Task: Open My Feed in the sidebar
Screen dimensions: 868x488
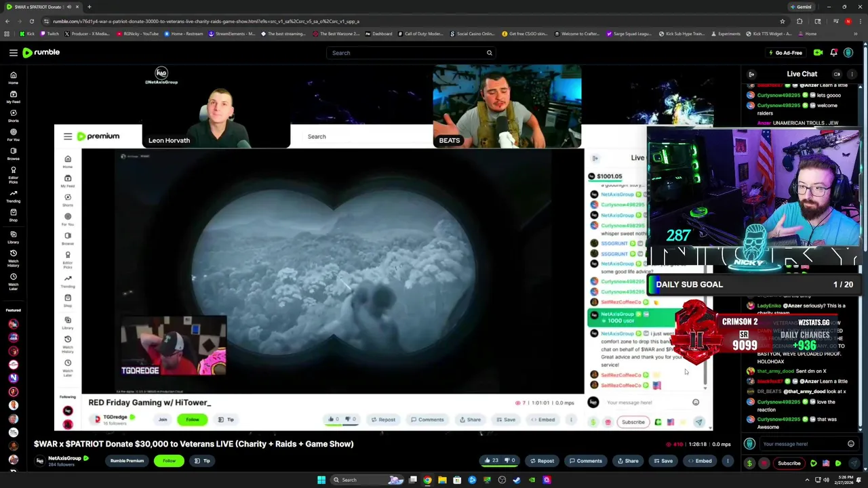Action: tap(13, 98)
